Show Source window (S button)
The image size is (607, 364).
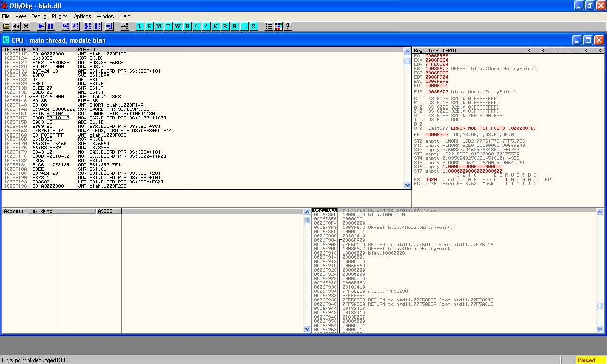point(254,27)
